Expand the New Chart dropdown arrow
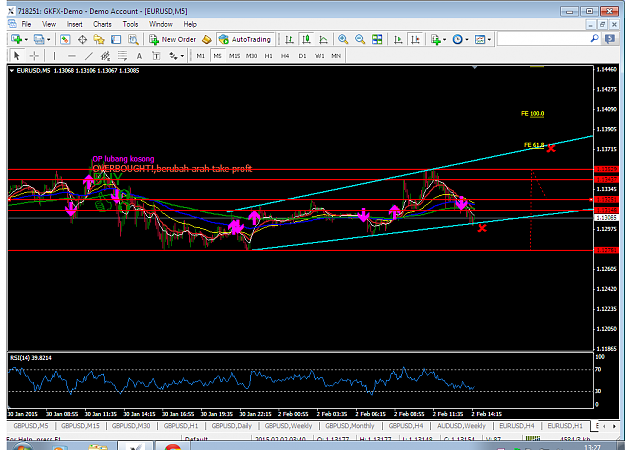Viewport: 625px width, 450px height. (26, 39)
